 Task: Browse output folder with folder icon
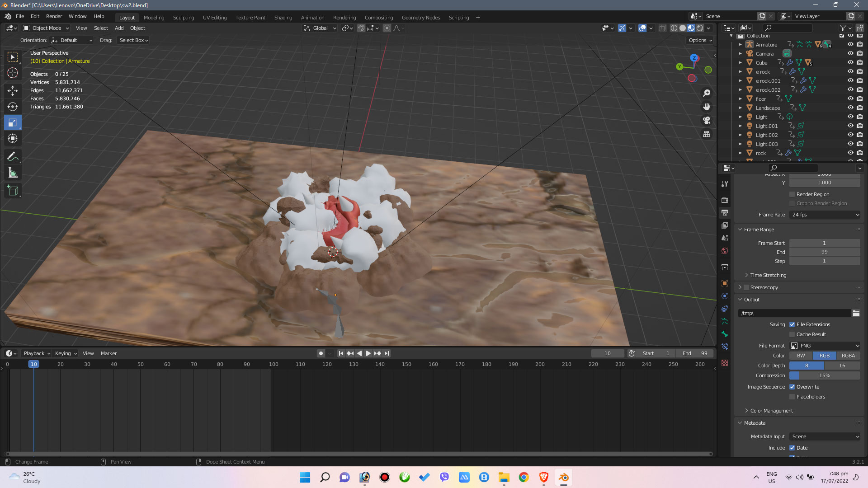[x=856, y=313]
